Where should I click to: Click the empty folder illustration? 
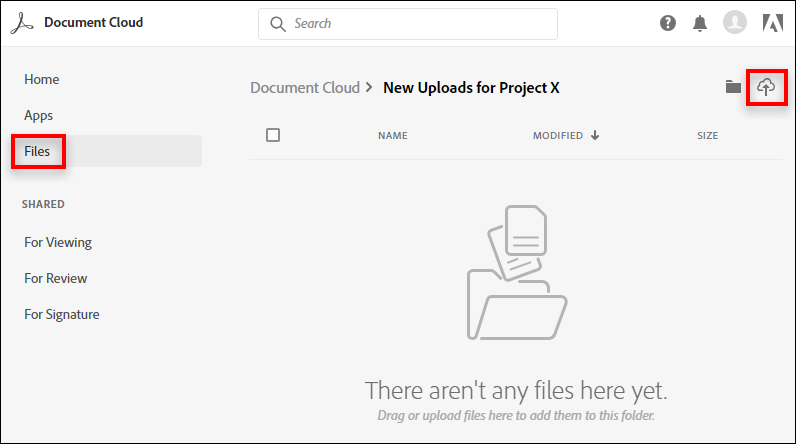(516, 273)
